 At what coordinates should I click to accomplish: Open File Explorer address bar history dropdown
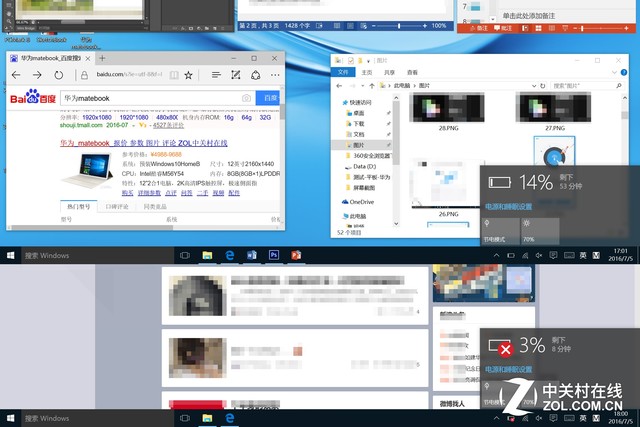point(534,86)
